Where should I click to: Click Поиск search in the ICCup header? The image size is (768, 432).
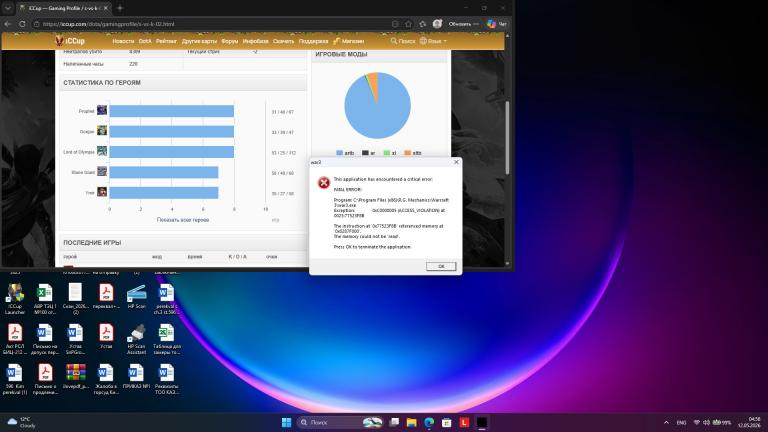[403, 41]
